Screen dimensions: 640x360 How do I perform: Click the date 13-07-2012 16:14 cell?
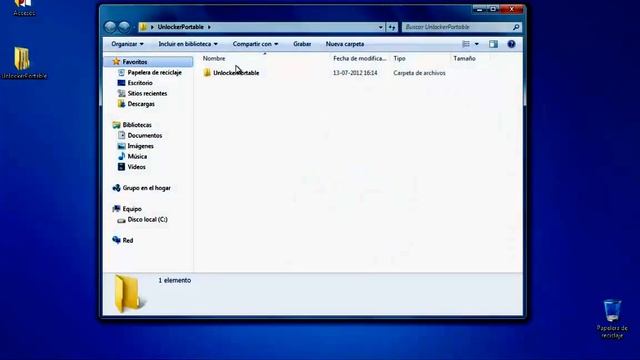[355, 73]
